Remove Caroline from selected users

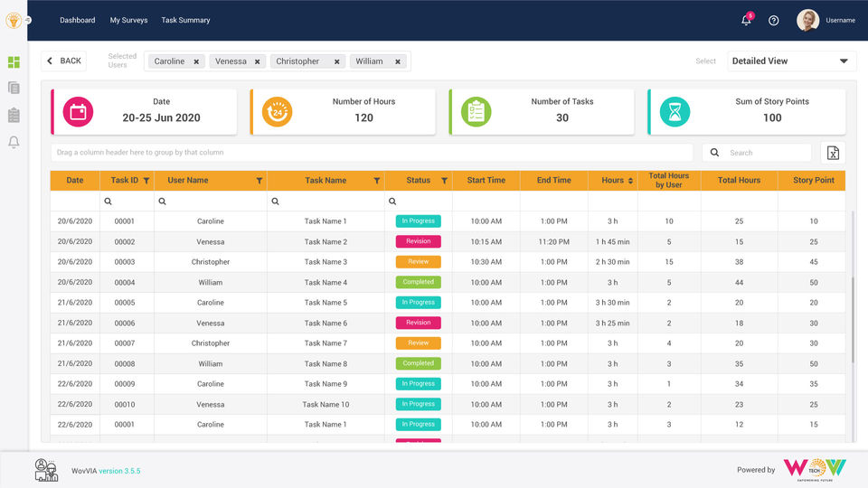[196, 61]
